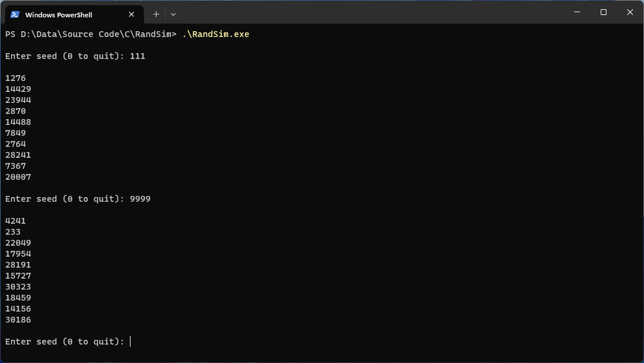The image size is (644, 363).
Task: Expand the new tab profile dropdown
Action: tap(173, 14)
